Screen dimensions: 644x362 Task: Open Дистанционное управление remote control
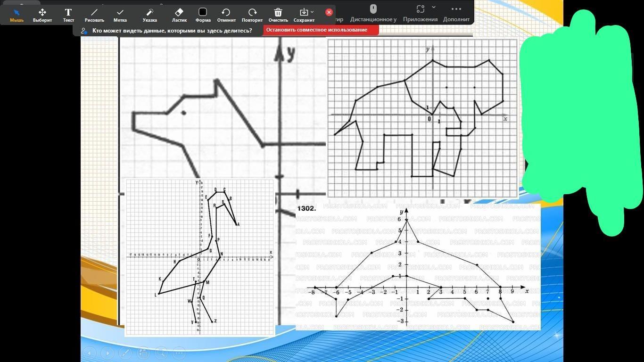point(373,13)
